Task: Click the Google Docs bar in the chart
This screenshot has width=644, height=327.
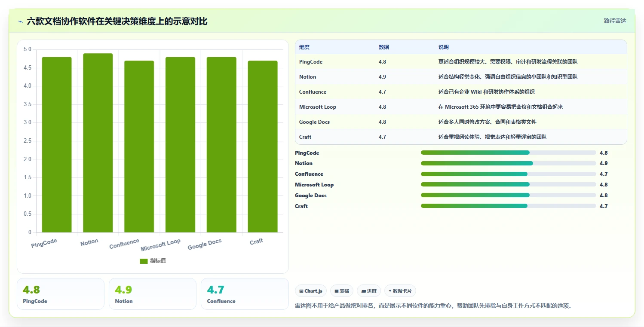Action: coord(221,145)
